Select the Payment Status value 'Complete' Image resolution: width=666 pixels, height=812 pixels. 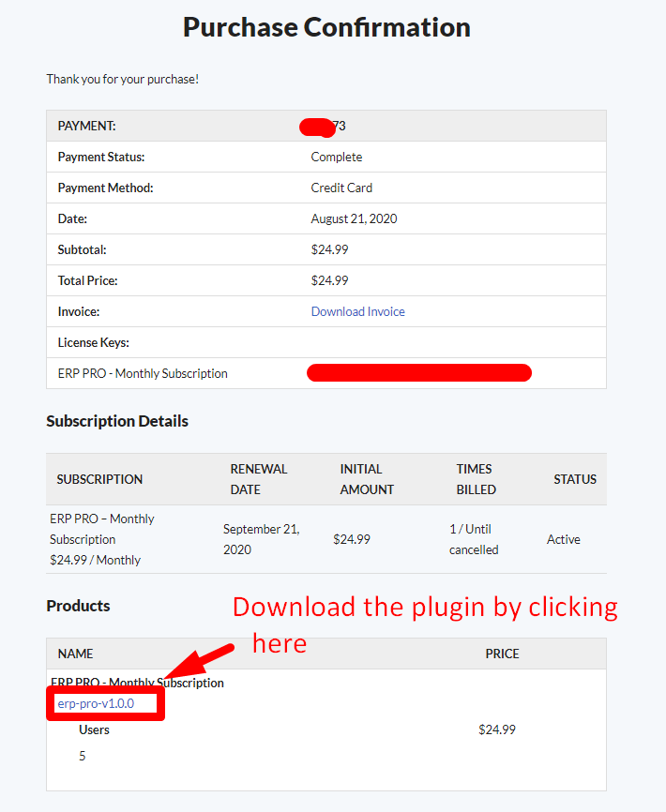337,157
